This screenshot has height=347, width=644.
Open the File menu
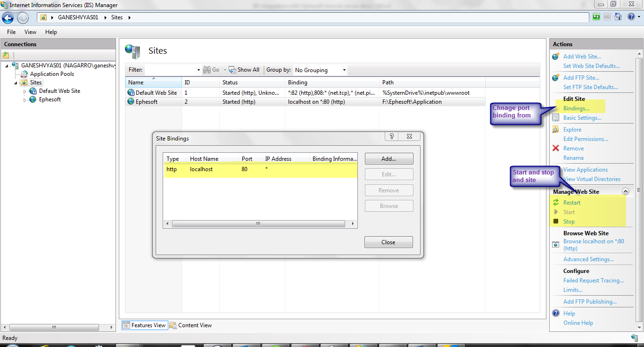(x=11, y=32)
